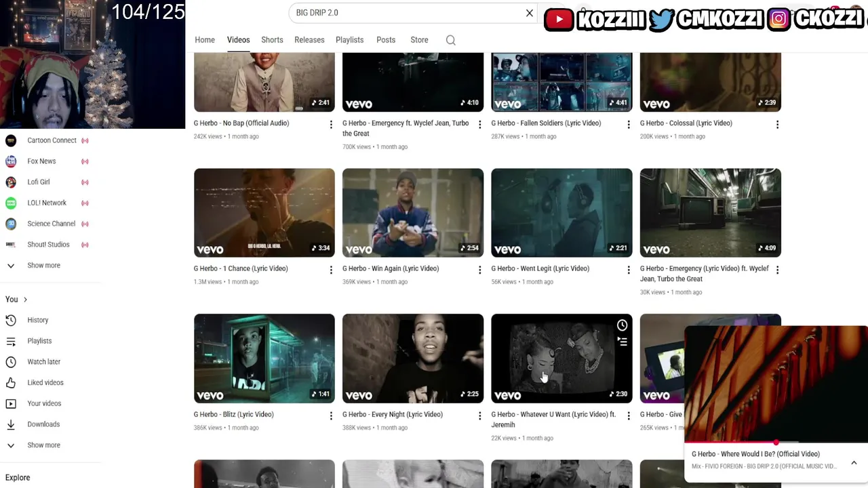Open the Playlists channel tab
The image size is (868, 488).
pos(349,40)
